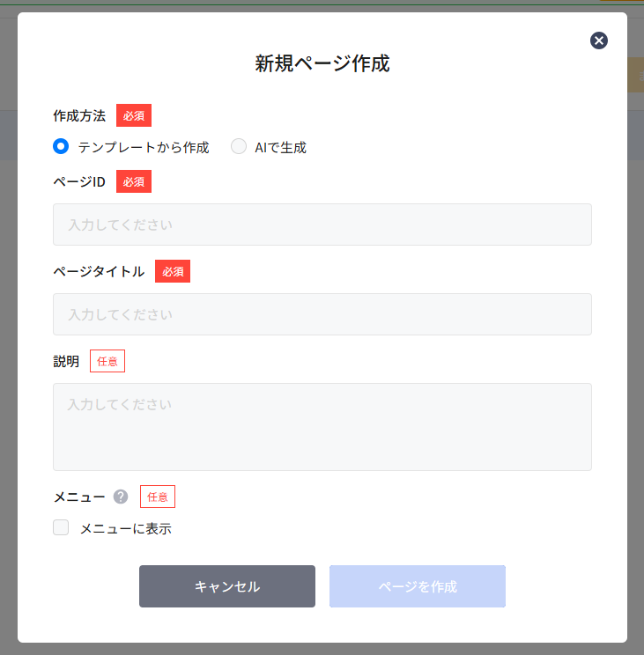644x655 pixels.
Task: Click the 説明 field label
Action: pos(66,361)
